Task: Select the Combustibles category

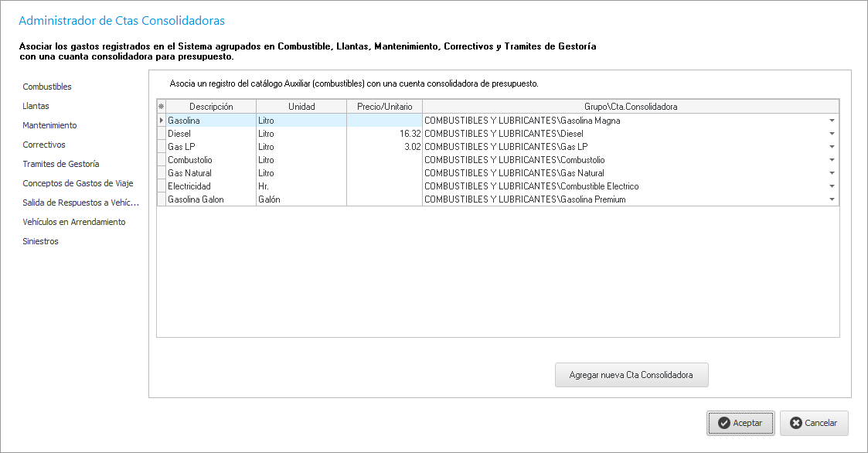Action: tap(47, 87)
